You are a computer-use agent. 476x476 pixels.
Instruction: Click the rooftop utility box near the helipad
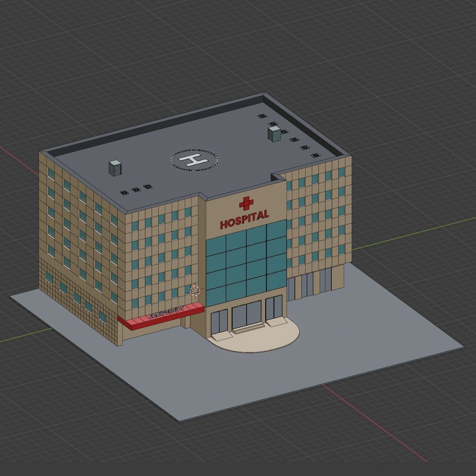coord(115,168)
